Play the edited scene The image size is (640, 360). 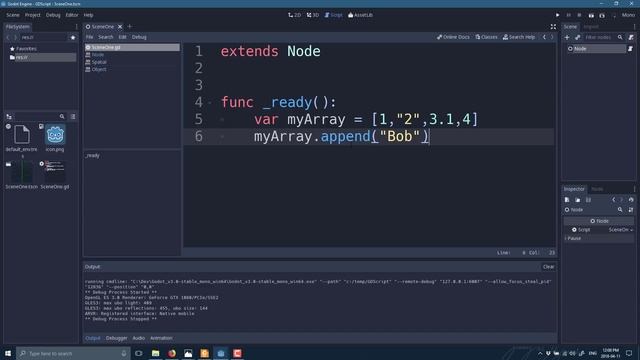591,15
